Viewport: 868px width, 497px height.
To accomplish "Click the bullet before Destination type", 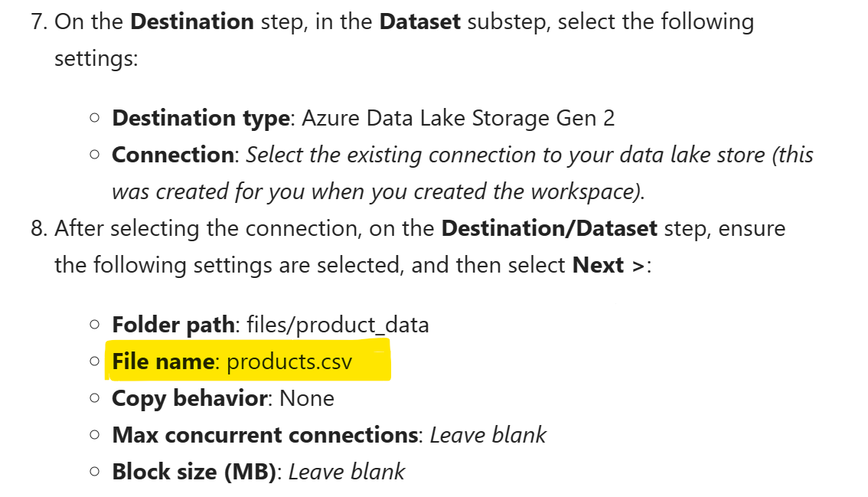I will (x=95, y=118).
